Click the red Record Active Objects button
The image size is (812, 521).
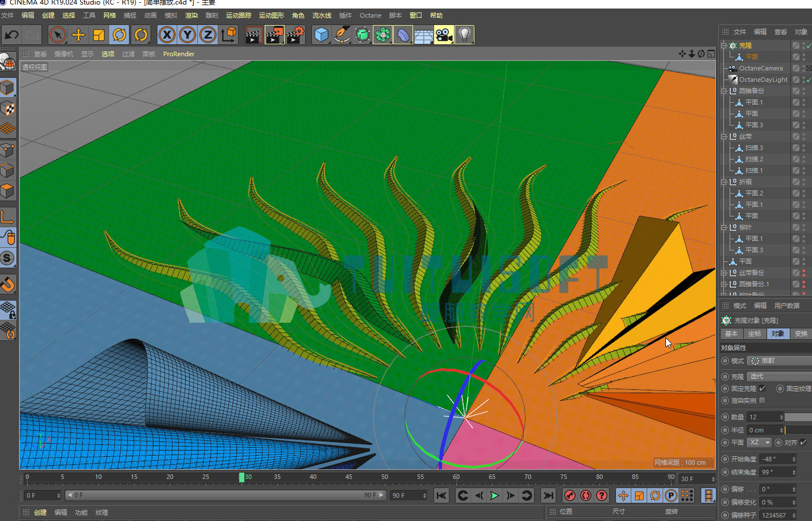[x=570, y=495]
